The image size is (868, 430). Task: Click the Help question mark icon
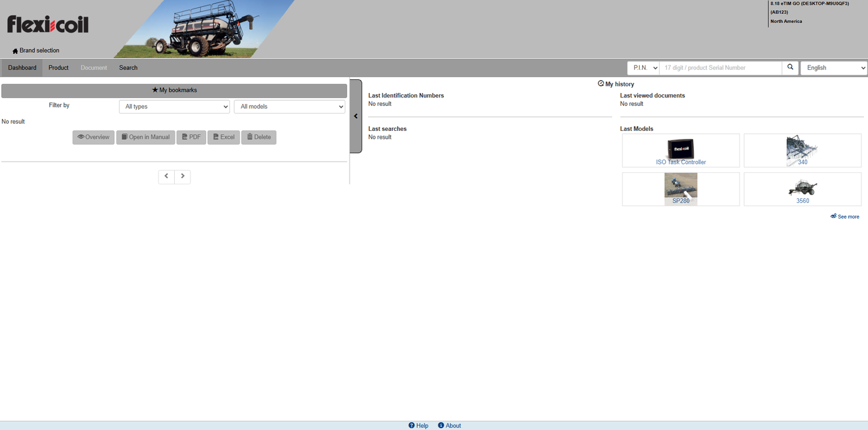tap(411, 425)
